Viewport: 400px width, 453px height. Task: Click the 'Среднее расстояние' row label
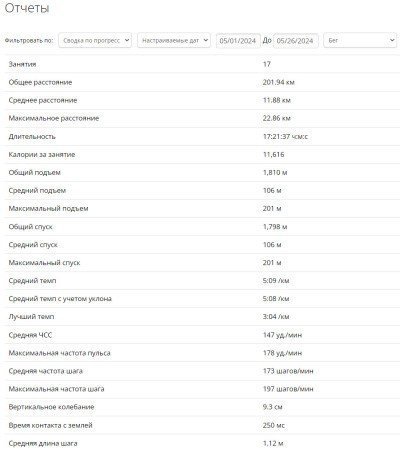[43, 100]
